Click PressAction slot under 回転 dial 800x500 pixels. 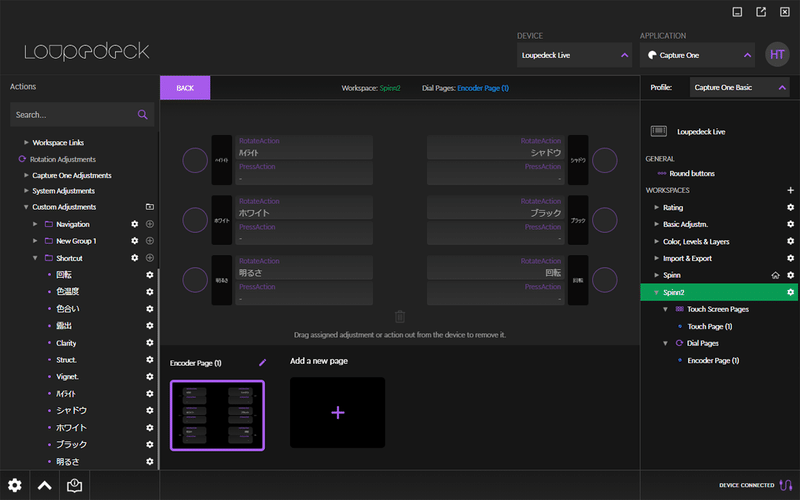coord(495,293)
